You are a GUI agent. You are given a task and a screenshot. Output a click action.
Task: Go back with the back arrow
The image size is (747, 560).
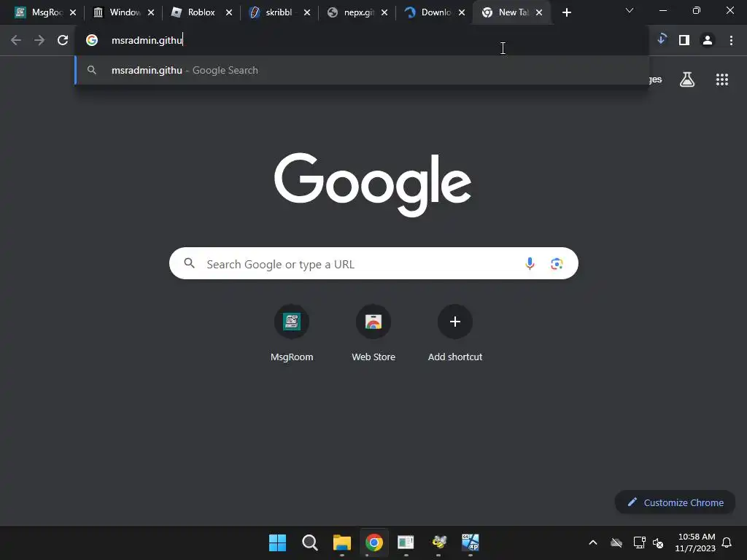[x=16, y=41]
